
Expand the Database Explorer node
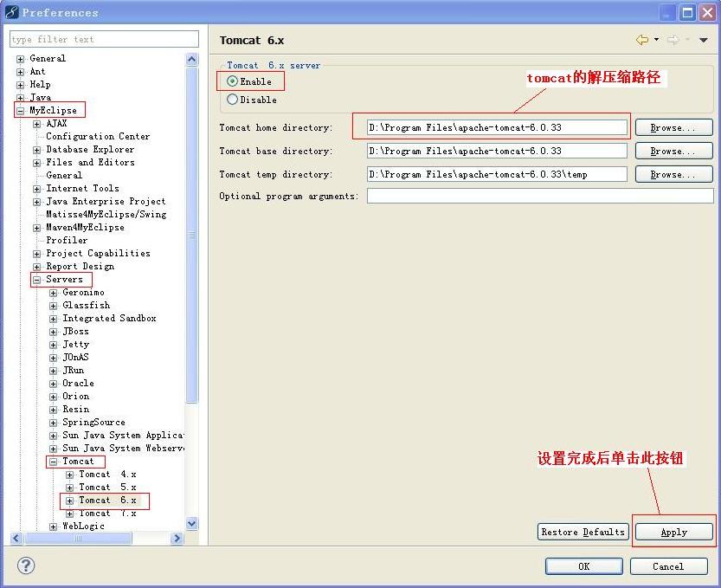(x=36, y=150)
